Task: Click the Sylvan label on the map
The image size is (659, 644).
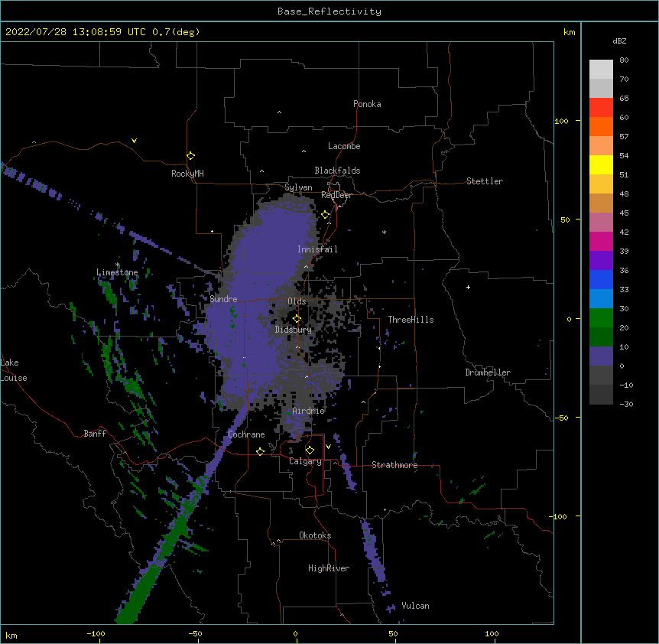Action: 298,187
